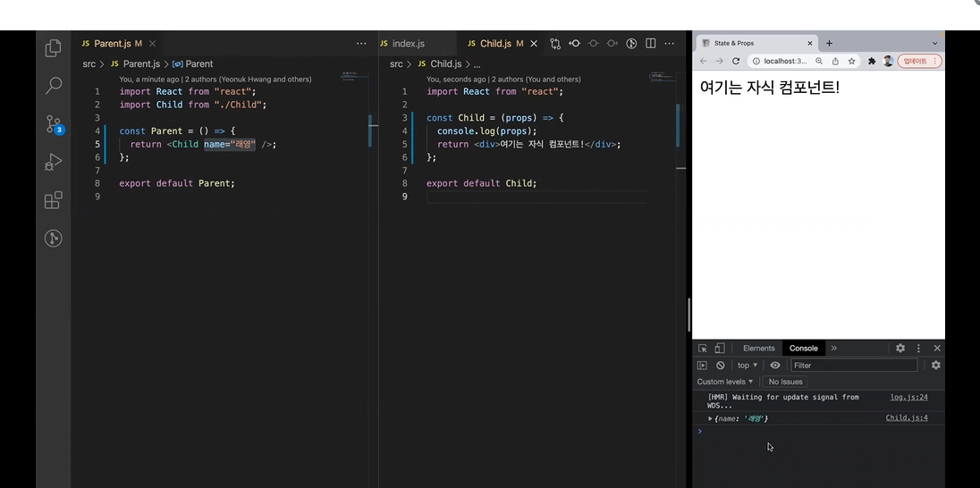Open the Extensions view
The height and width of the screenshot is (488, 980).
tap(53, 200)
